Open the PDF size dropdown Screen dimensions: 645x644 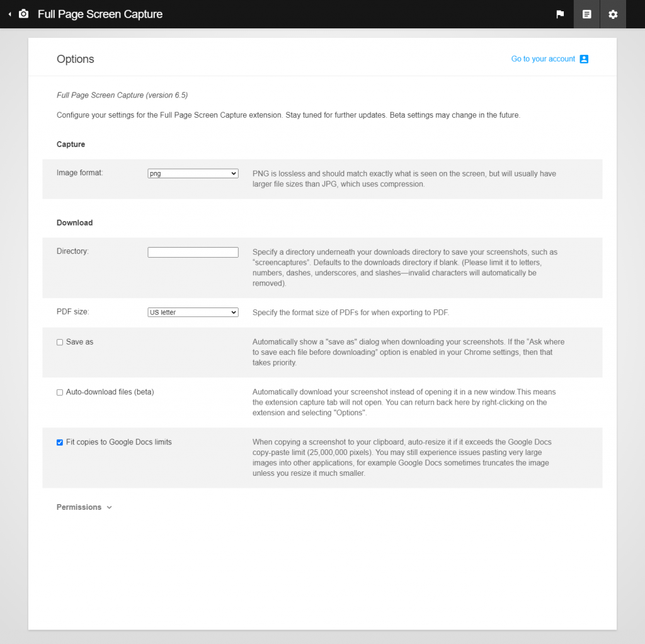pos(193,313)
